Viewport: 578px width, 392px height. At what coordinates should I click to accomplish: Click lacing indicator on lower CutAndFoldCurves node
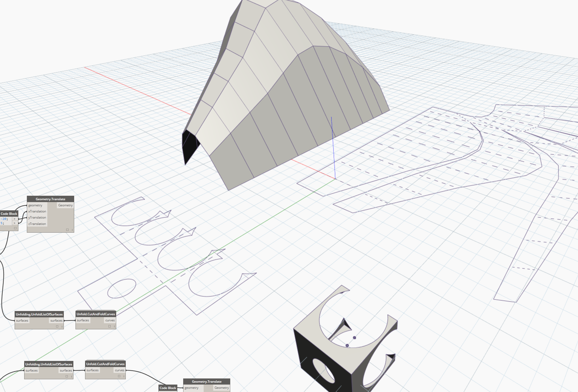pyautogui.click(x=124, y=376)
